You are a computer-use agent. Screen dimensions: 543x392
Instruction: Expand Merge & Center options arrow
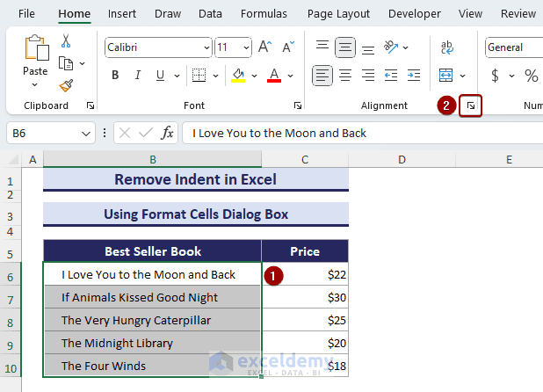click(x=462, y=76)
